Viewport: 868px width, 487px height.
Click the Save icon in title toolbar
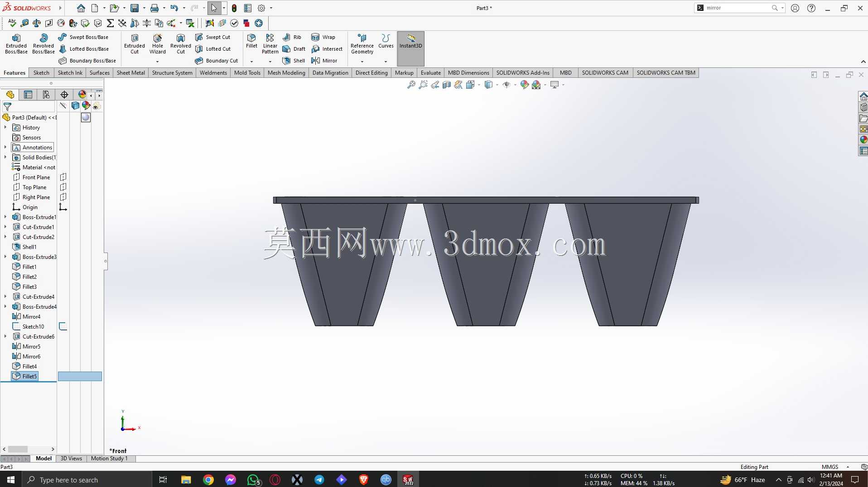coord(135,8)
